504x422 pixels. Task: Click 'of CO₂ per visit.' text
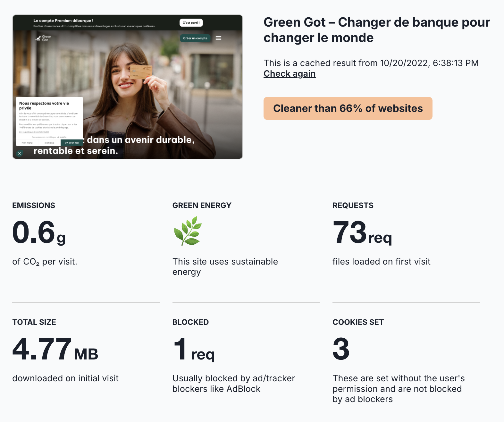[45, 262]
